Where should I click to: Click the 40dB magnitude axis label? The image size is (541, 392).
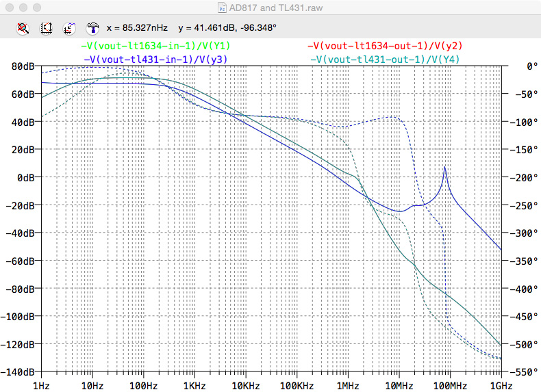(23, 122)
